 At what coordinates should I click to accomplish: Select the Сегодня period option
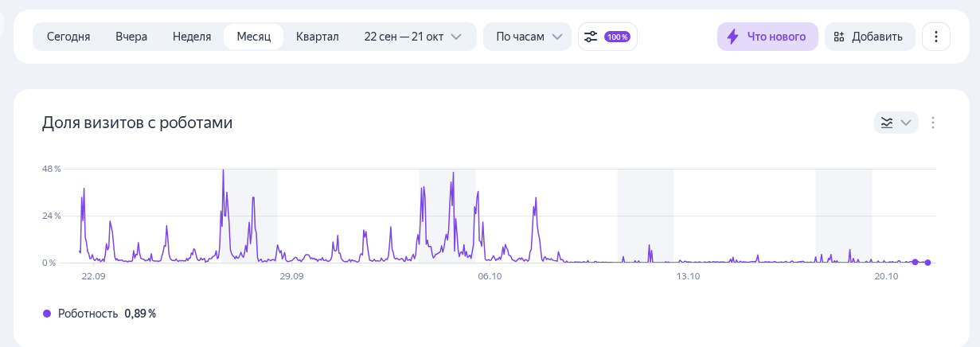pos(68,37)
